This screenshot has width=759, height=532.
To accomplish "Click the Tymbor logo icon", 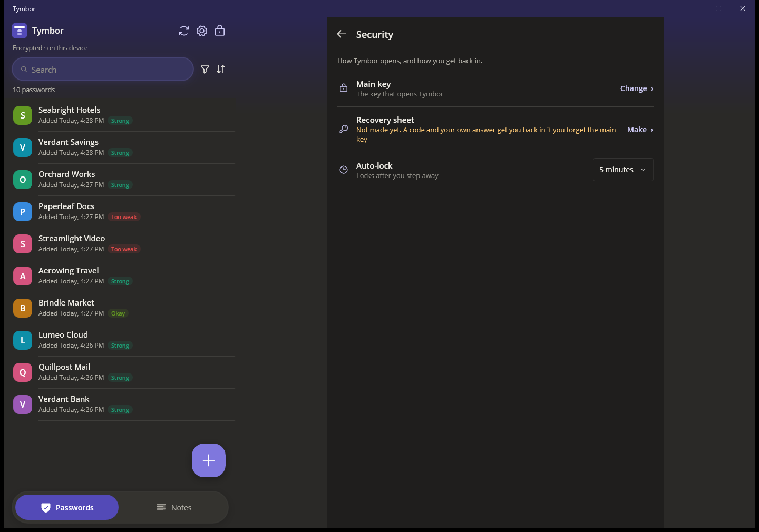I will tap(20, 31).
